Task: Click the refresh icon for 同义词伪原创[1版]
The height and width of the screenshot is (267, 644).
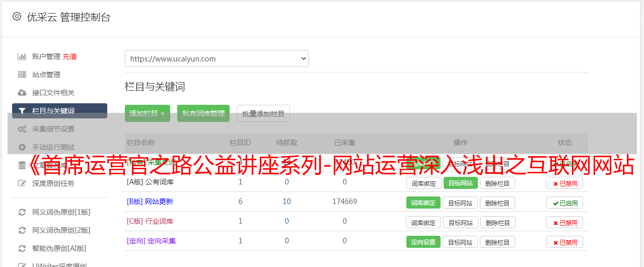Action: [22, 212]
